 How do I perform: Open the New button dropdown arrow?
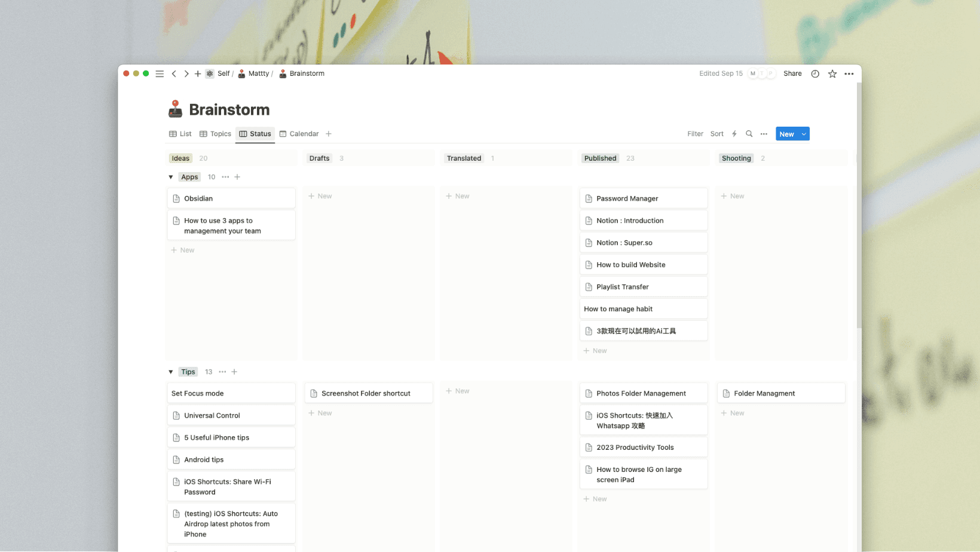(x=804, y=134)
